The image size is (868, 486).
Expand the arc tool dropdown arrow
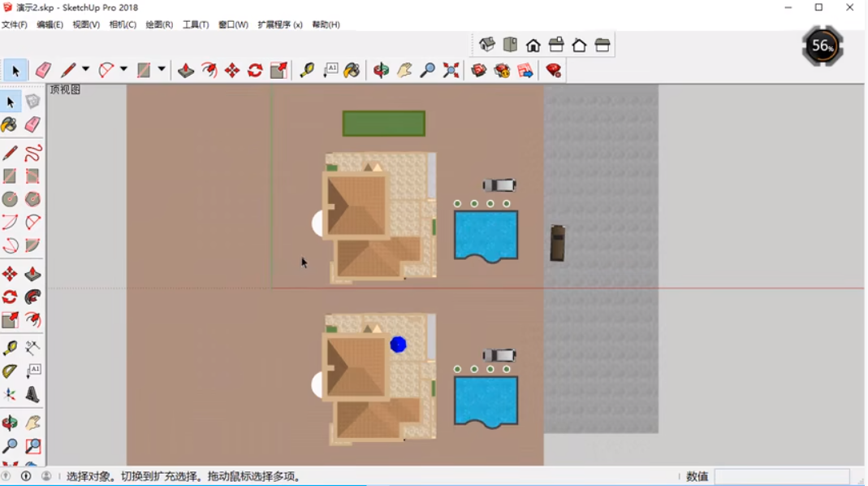pos(123,70)
